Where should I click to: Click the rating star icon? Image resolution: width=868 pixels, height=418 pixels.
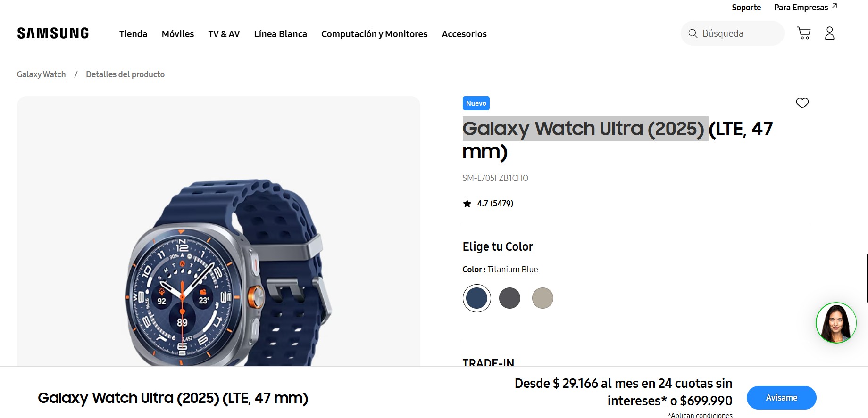(x=467, y=204)
